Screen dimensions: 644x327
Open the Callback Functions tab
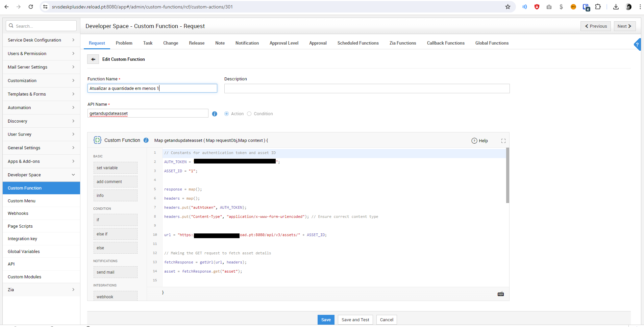pos(446,43)
